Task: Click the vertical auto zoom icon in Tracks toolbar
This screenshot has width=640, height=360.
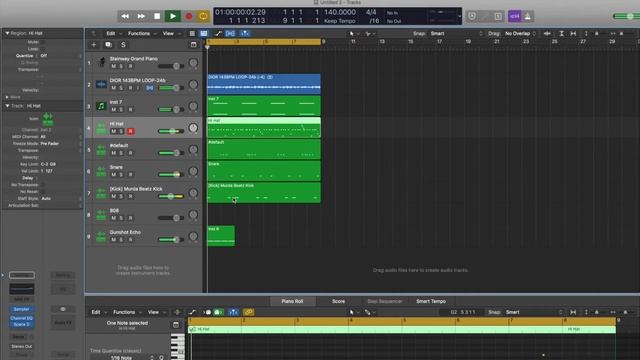Action: coord(561,33)
